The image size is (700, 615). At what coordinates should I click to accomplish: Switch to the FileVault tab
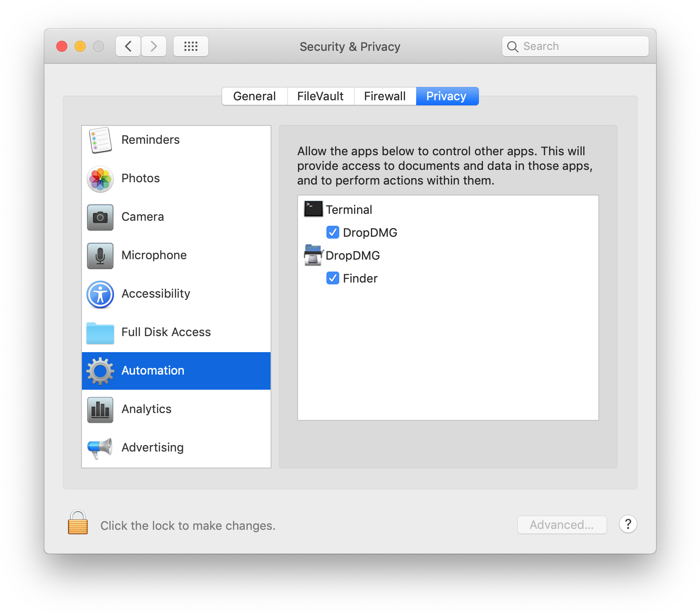(320, 96)
